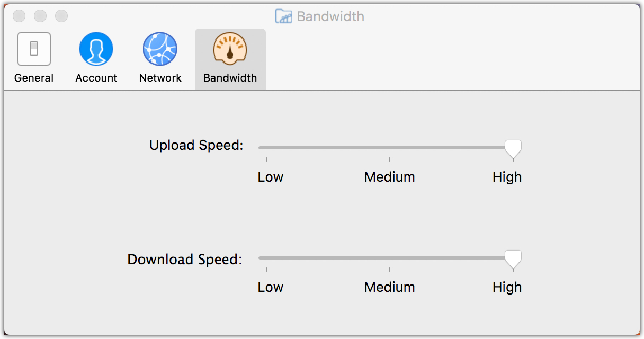The image size is (644, 339).
Task: Click the Upload Speed slider knob
Action: (x=513, y=149)
